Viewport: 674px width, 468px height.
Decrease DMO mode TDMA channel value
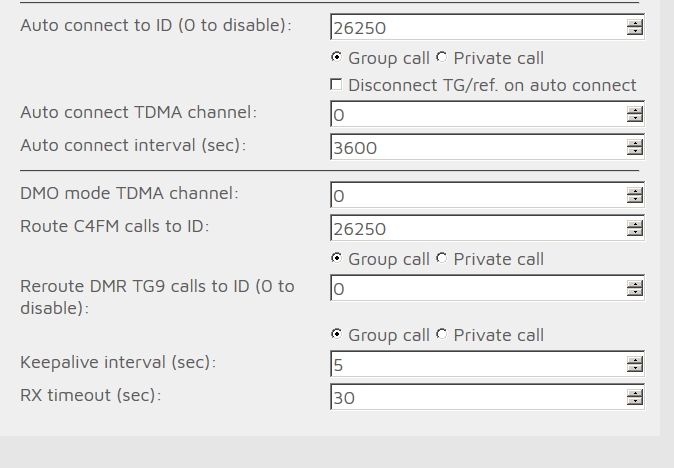[x=634, y=199]
